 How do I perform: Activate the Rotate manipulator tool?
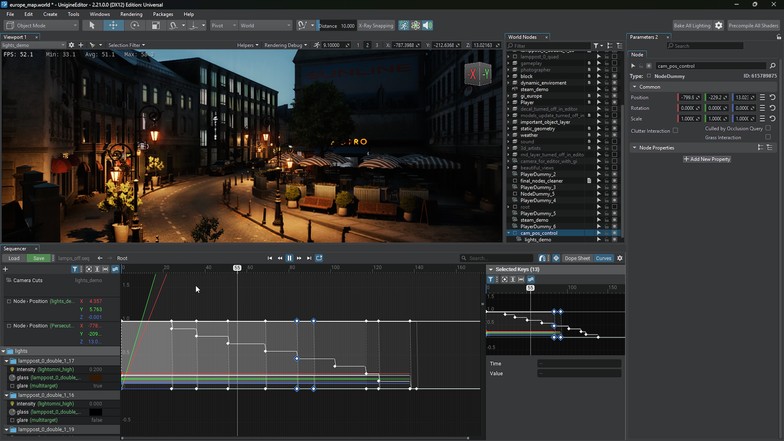(x=134, y=26)
